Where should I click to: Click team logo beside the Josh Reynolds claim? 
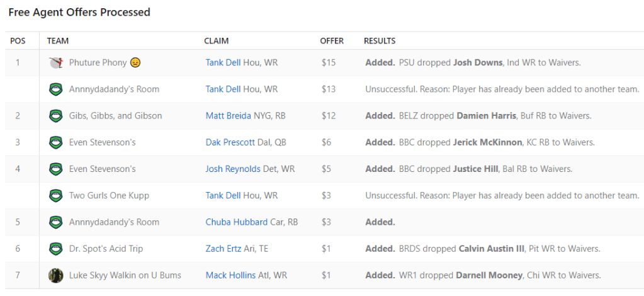55,169
